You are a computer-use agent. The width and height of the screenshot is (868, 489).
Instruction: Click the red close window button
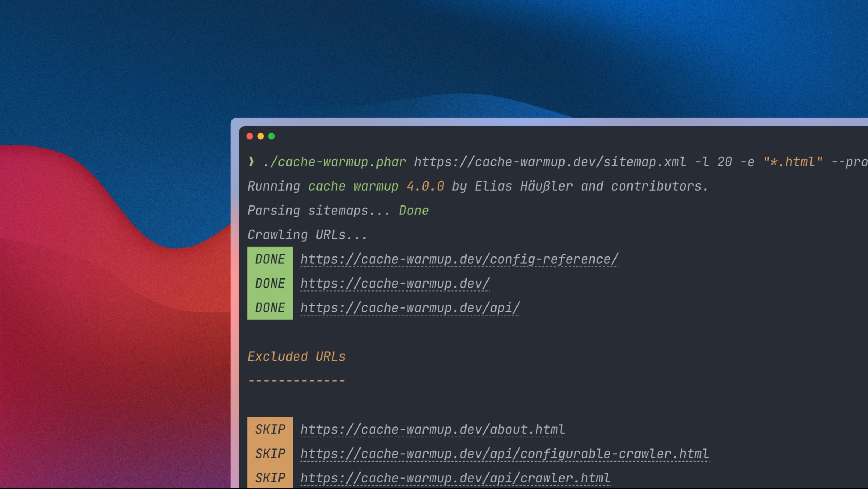(250, 136)
